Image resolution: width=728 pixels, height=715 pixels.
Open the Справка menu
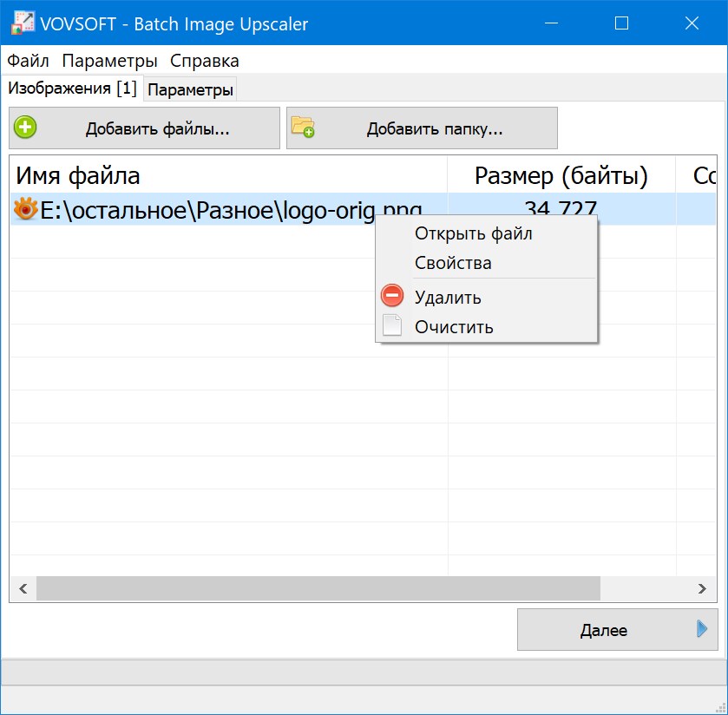(x=205, y=61)
